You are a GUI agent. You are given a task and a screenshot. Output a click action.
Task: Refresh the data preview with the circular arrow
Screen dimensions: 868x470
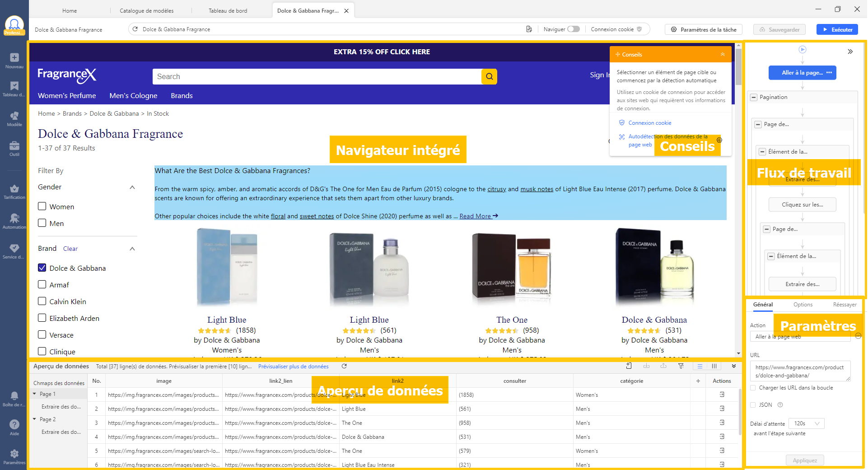coord(344,367)
